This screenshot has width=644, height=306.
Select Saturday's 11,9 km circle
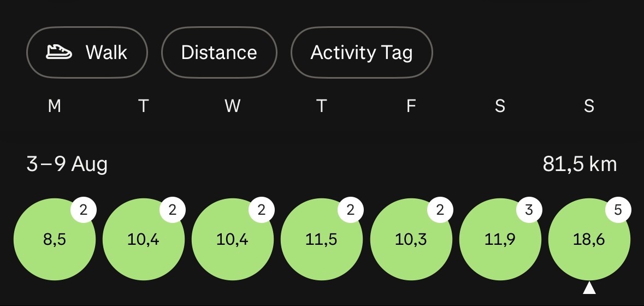click(x=500, y=239)
